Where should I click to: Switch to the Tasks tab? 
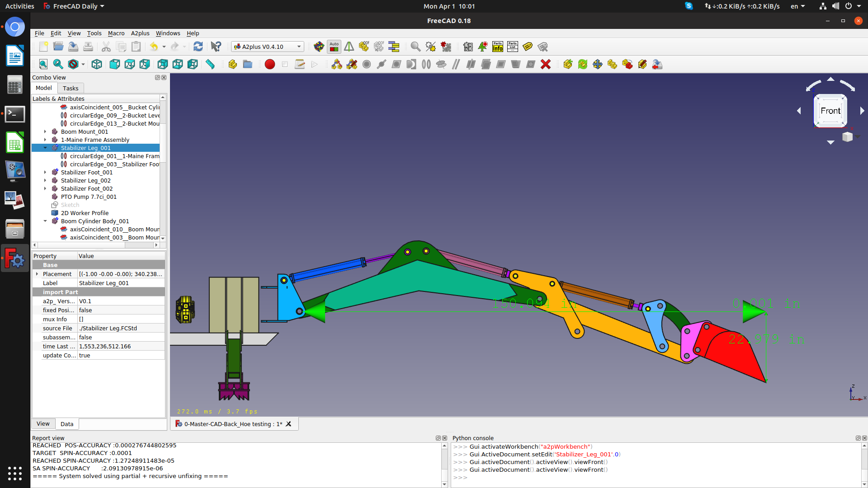71,88
